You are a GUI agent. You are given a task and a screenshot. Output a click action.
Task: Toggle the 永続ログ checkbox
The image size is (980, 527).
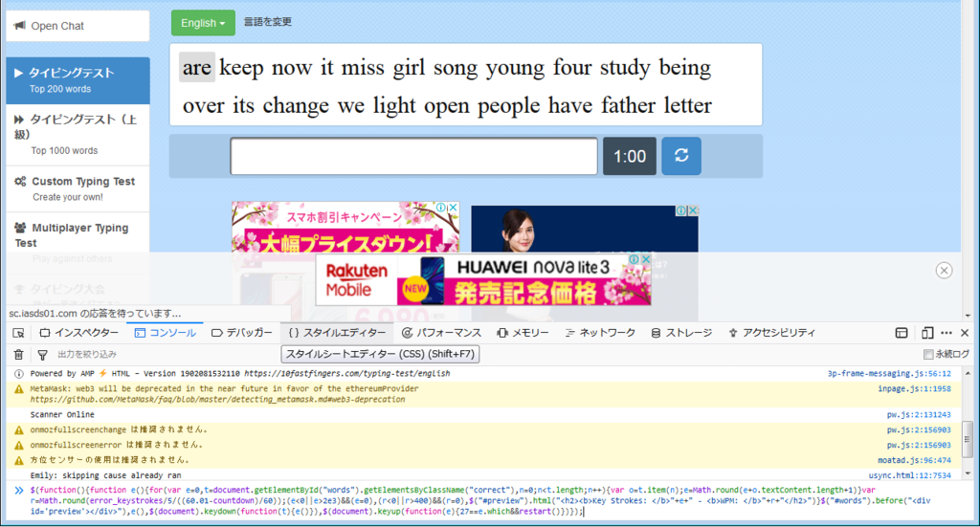[x=928, y=354]
